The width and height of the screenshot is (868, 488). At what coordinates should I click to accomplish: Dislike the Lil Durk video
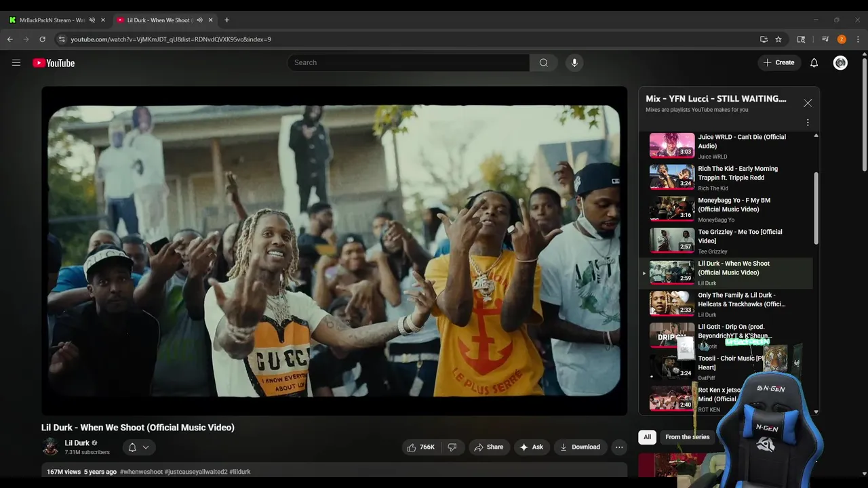tap(452, 447)
